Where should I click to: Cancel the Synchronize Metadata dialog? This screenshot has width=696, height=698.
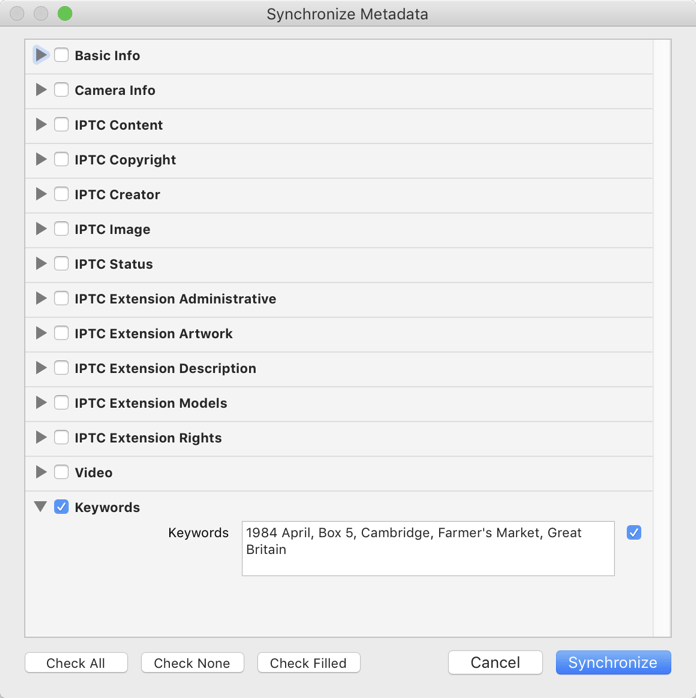[x=495, y=662]
